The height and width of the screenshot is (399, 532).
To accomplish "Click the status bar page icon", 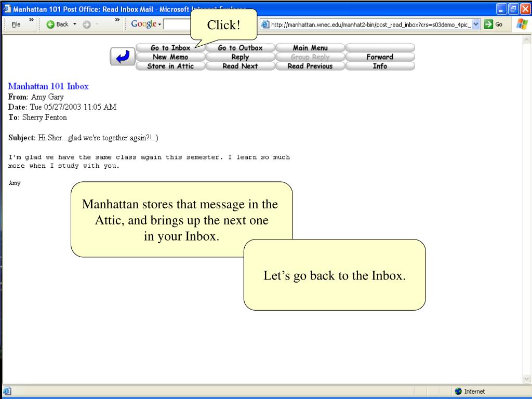I will tap(7, 391).
